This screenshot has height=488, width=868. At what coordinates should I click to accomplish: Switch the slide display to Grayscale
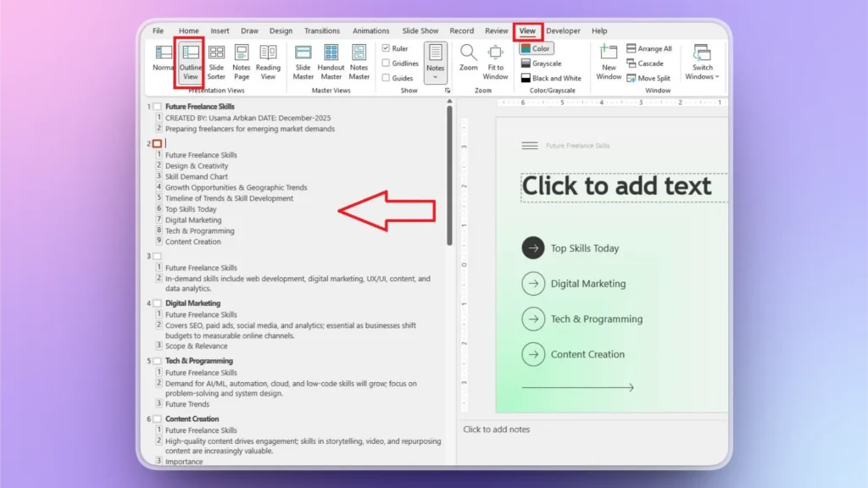tap(548, 63)
